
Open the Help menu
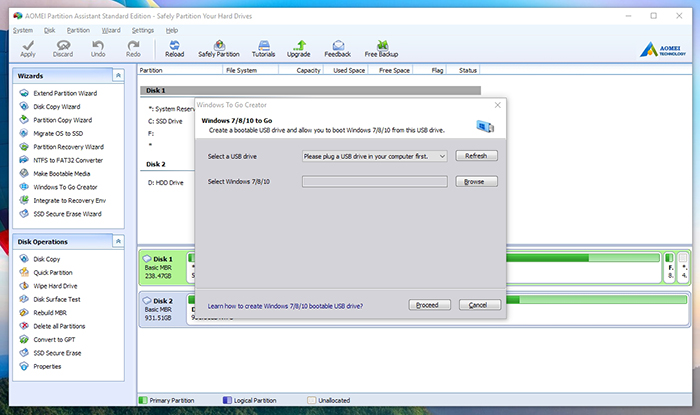pyautogui.click(x=172, y=30)
